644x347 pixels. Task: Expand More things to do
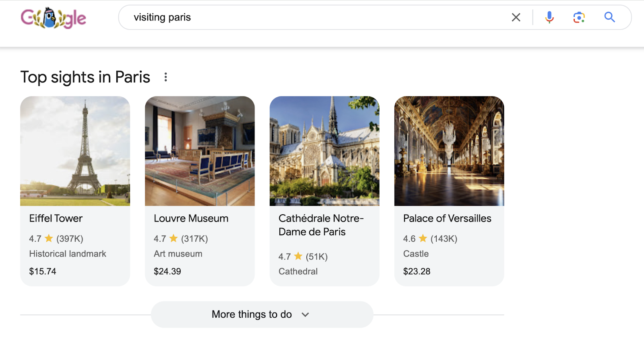tap(252, 314)
